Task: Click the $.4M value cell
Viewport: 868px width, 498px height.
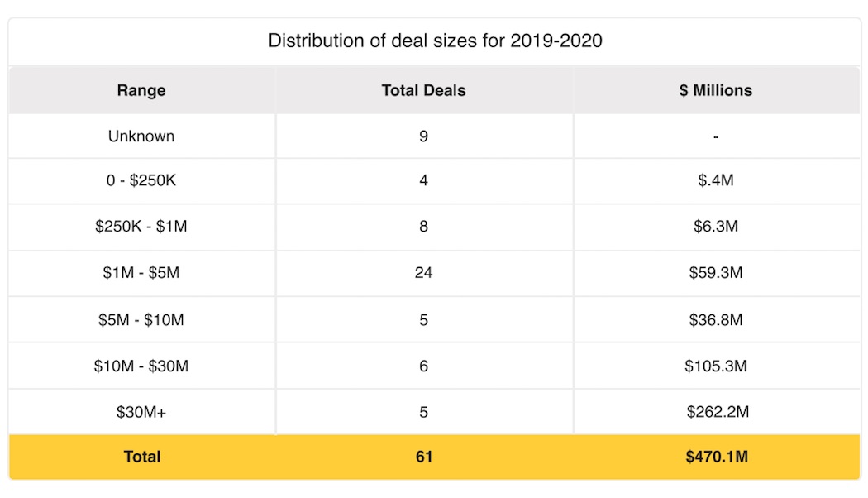Action: click(716, 180)
